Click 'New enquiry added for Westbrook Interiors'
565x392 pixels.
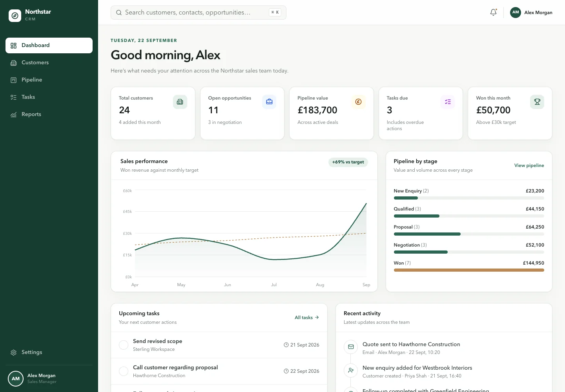(x=417, y=368)
